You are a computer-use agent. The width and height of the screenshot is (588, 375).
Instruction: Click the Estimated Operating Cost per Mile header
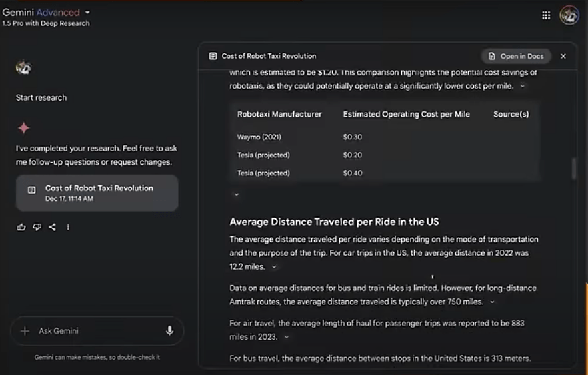[406, 115]
